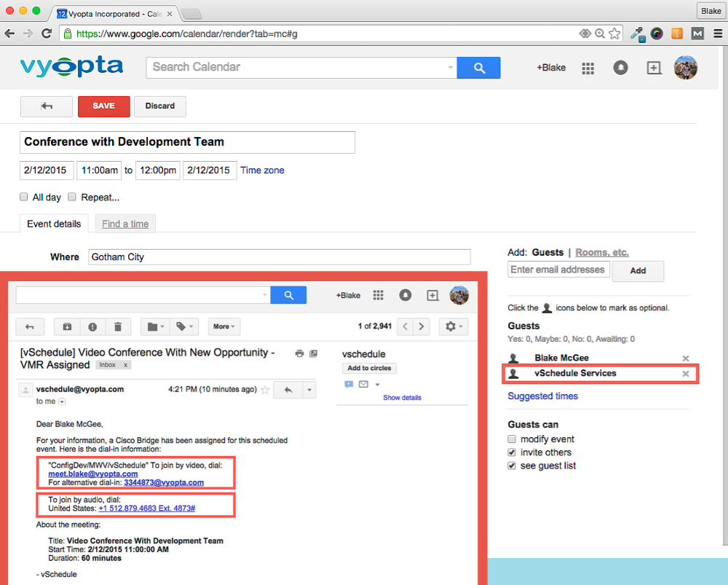Delete the email with trash icon
This screenshot has width=728, height=585.
(x=118, y=326)
